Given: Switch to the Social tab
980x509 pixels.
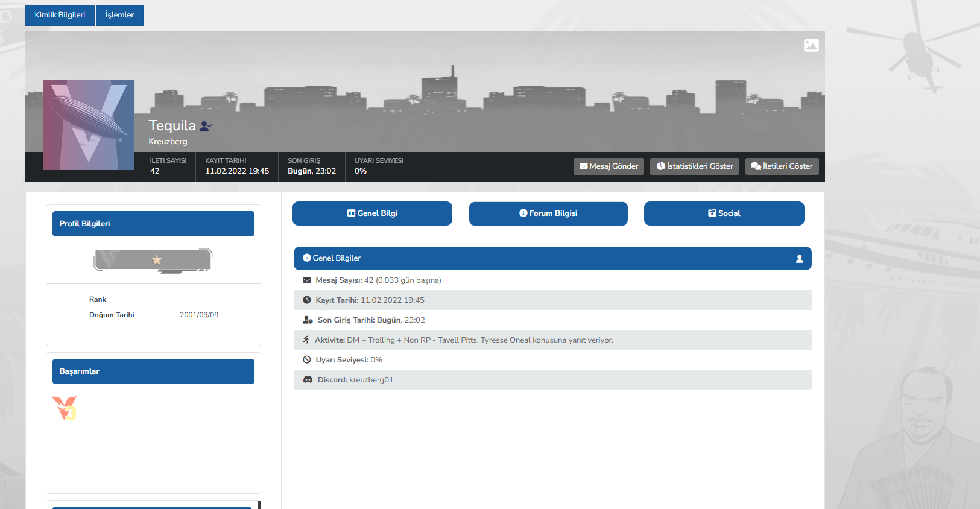Looking at the screenshot, I should (x=724, y=213).
